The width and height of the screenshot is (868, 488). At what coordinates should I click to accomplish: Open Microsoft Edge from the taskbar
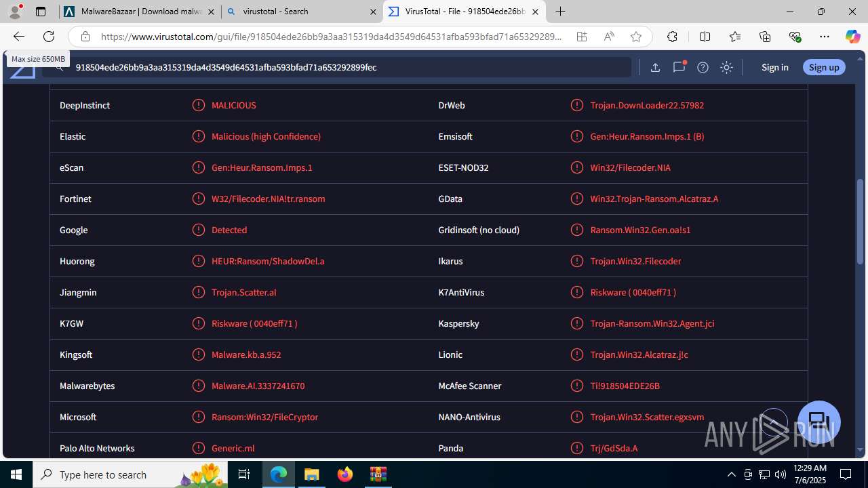[x=279, y=474]
